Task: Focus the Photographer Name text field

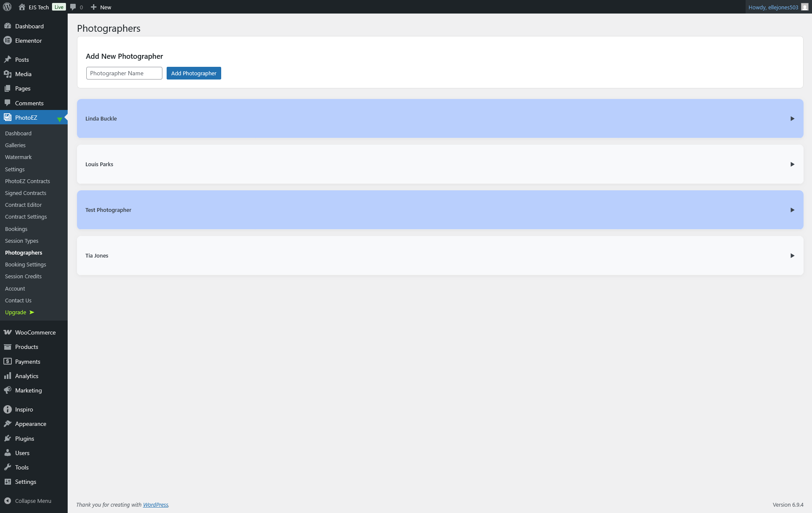Action: point(124,73)
